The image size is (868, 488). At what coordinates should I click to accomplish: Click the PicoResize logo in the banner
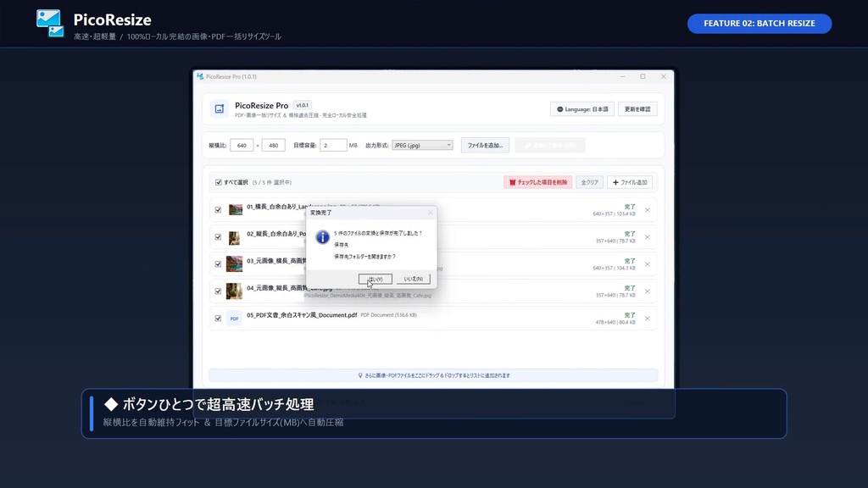click(50, 23)
